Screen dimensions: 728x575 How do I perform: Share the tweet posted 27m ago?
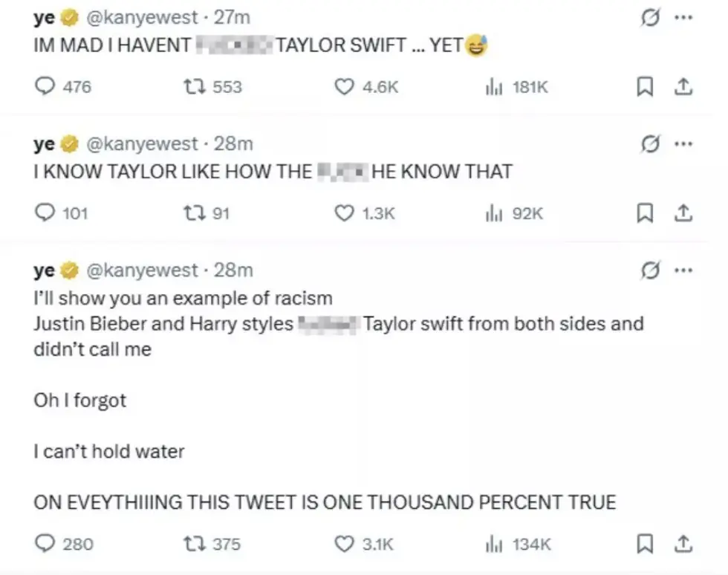point(683,87)
